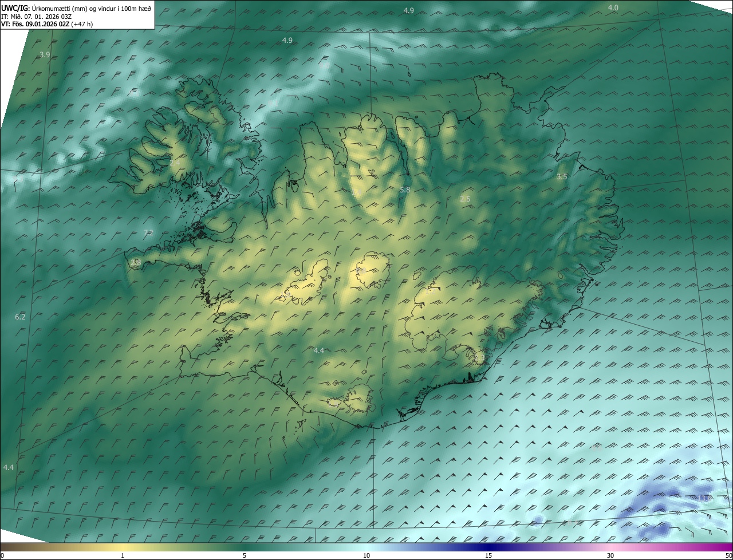Click the 6.2 value label on the map
Screen dimensions: 733x560
click(x=20, y=317)
